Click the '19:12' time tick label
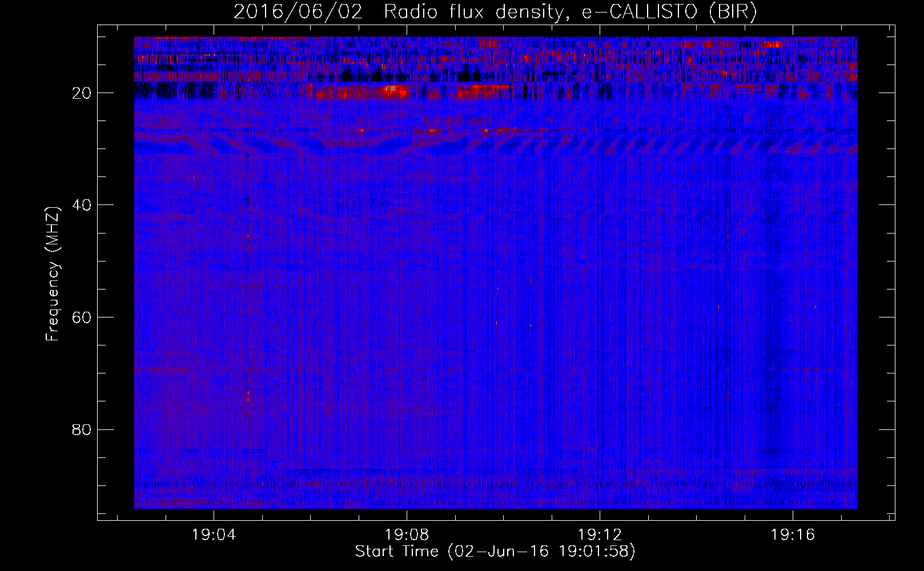Image resolution: width=924 pixels, height=571 pixels. tap(600, 535)
